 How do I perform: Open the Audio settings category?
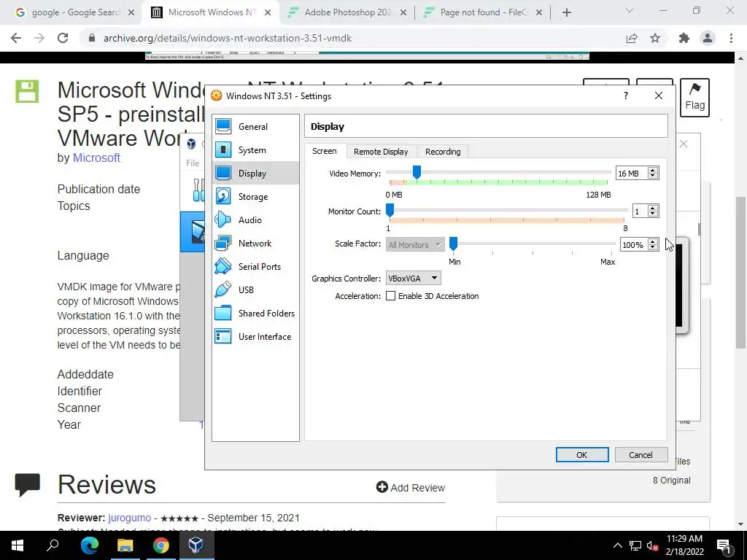(255, 220)
